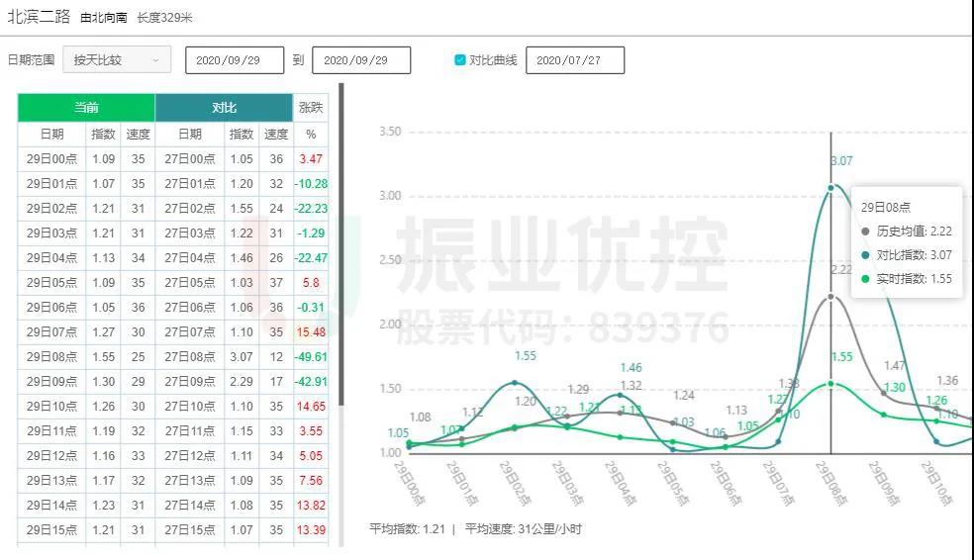This screenshot has width=974, height=560.
Task: Click the gray 2.22 historical average point
Action: (x=830, y=296)
